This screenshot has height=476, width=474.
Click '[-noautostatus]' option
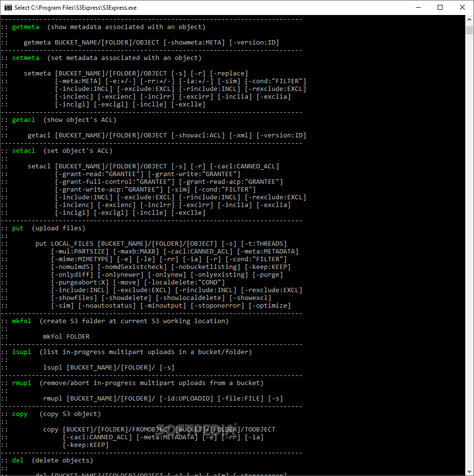point(107,306)
